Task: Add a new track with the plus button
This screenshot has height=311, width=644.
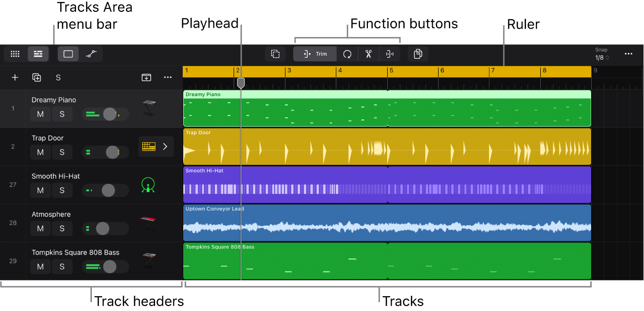Action: tap(14, 78)
